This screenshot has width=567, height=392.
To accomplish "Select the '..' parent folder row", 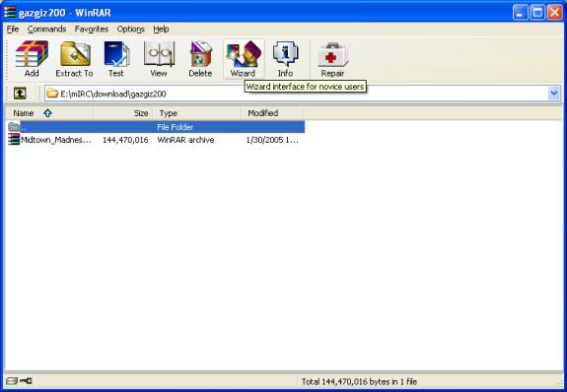I will [156, 127].
